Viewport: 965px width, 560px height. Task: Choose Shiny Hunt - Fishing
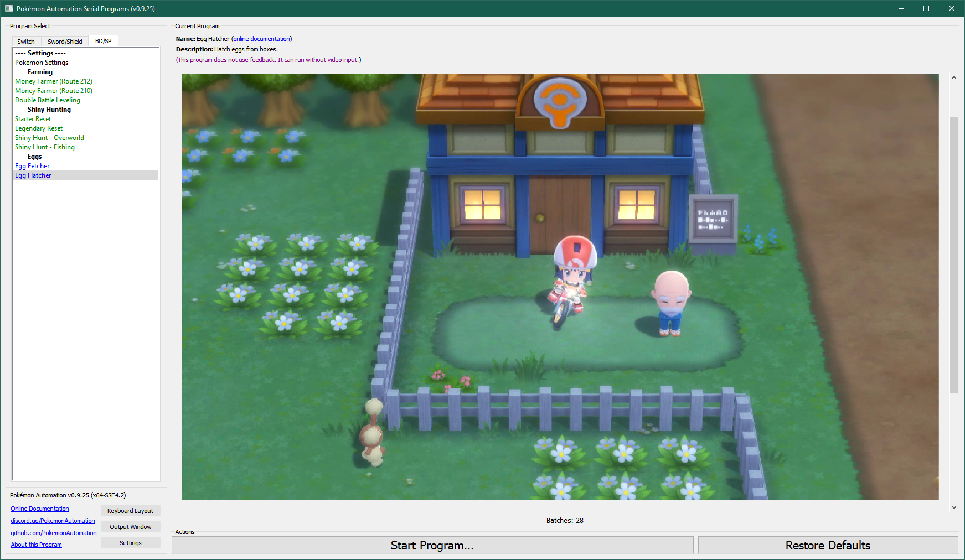pos(45,147)
